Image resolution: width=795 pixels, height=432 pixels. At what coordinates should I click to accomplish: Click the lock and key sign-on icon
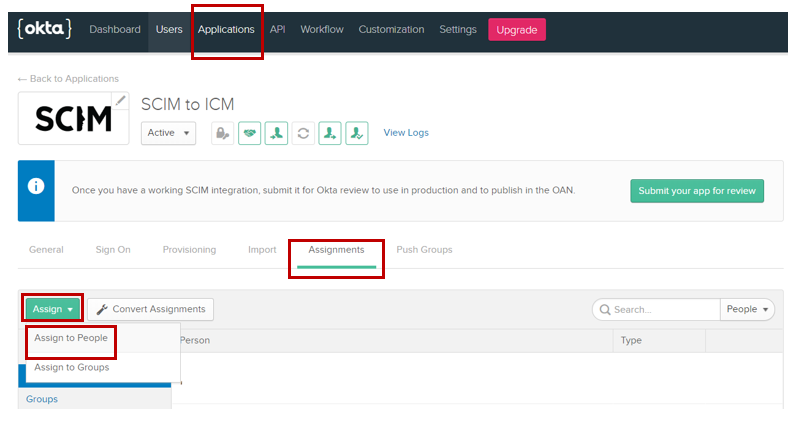point(222,133)
